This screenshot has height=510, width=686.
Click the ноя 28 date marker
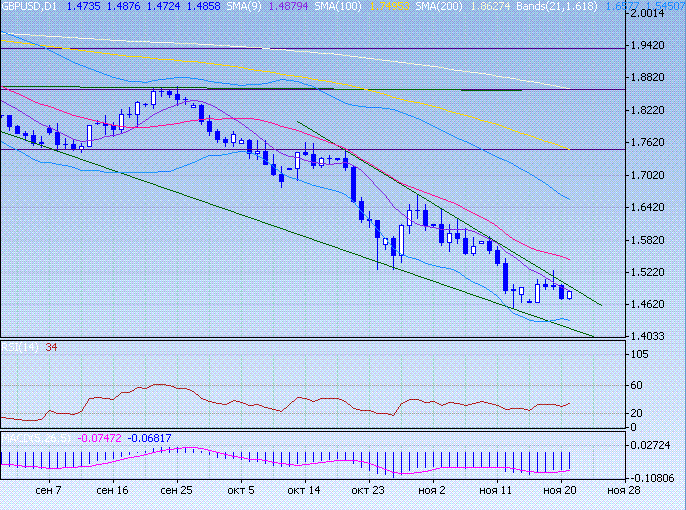(624, 491)
